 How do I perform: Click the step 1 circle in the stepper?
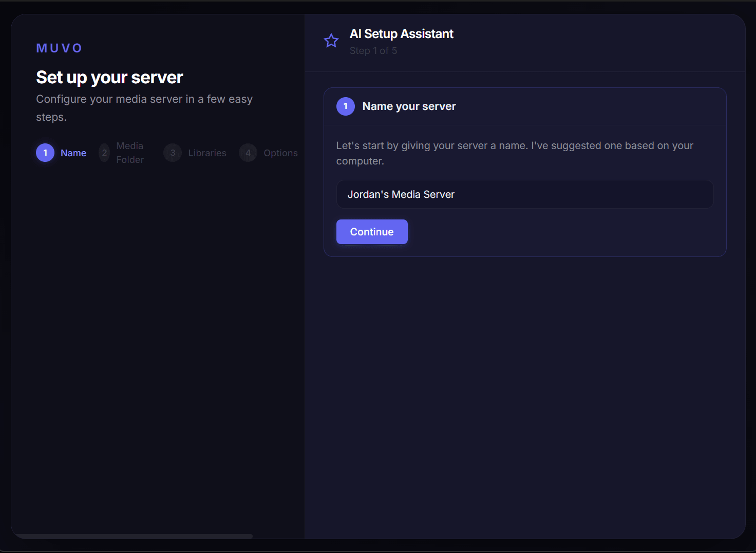(45, 153)
